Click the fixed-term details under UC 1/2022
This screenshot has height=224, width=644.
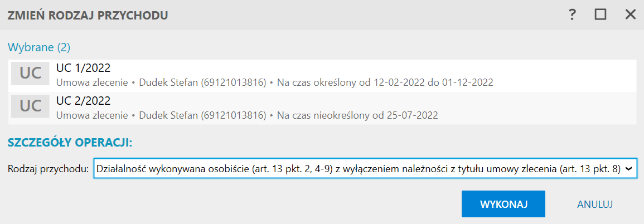click(x=385, y=82)
